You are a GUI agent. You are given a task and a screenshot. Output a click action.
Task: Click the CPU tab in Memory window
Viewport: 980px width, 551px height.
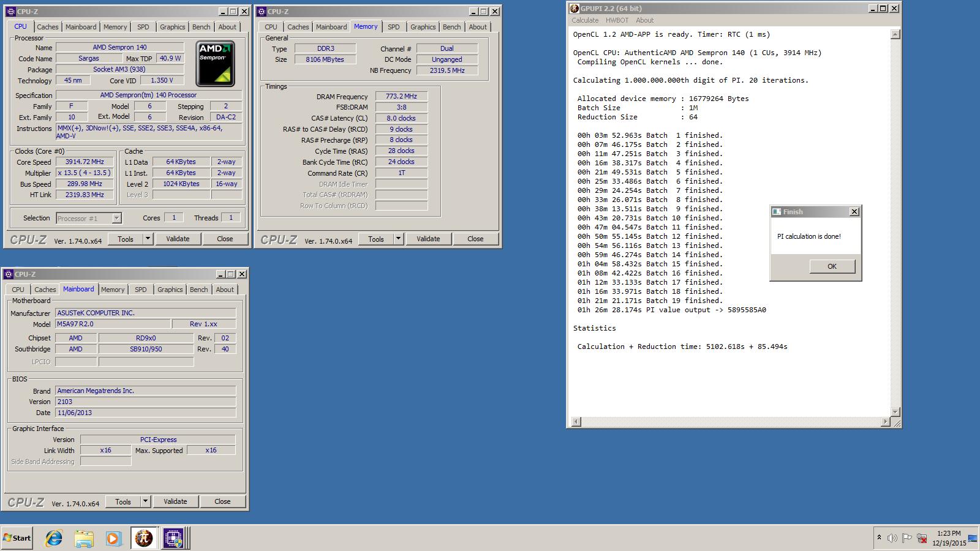[271, 27]
